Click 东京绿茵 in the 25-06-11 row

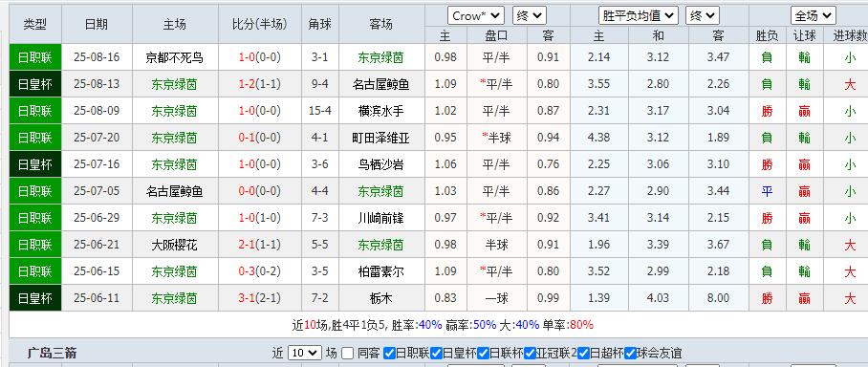tap(174, 298)
